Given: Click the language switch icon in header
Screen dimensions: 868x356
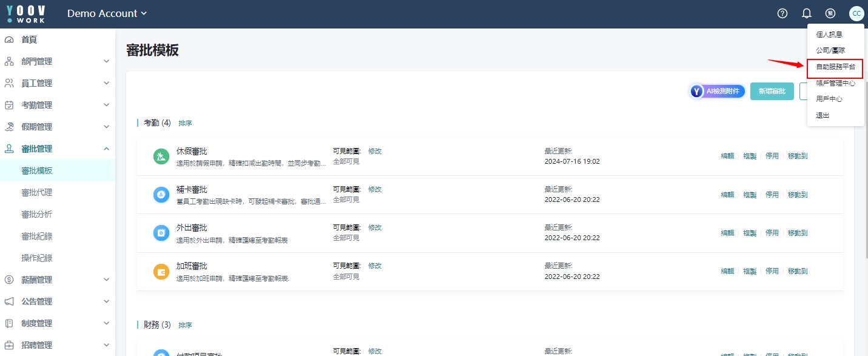Looking at the screenshot, I should tap(830, 13).
